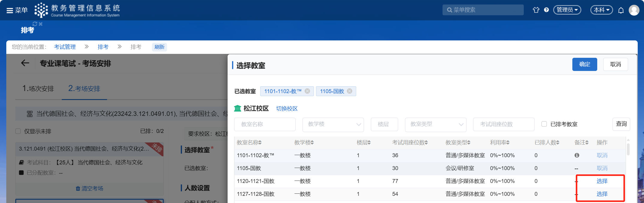Viewport: 644px width, 203px height.
Task: Click the user avatar icon
Action: pyautogui.click(x=634, y=10)
